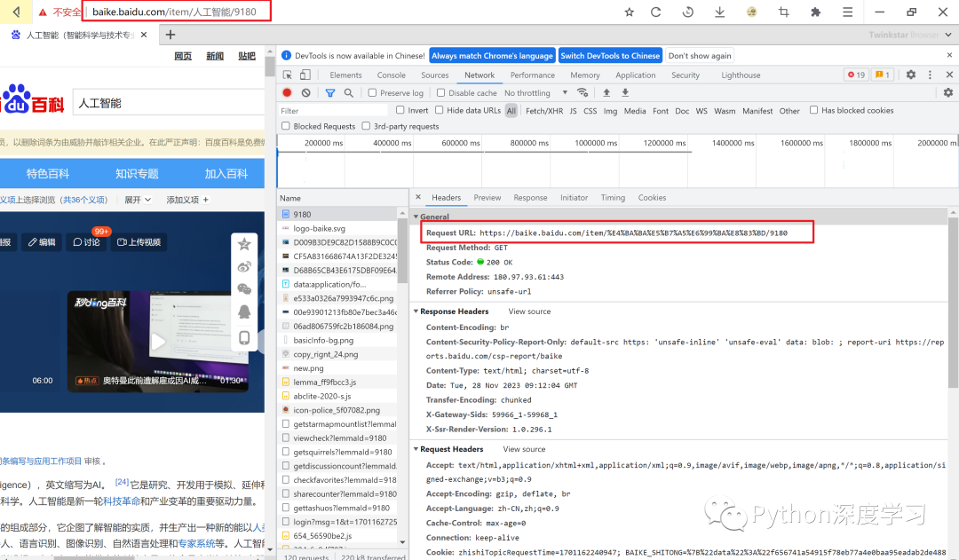Filter requests by Fetch/XHR
Viewport: 959px width, 560px height.
544,111
